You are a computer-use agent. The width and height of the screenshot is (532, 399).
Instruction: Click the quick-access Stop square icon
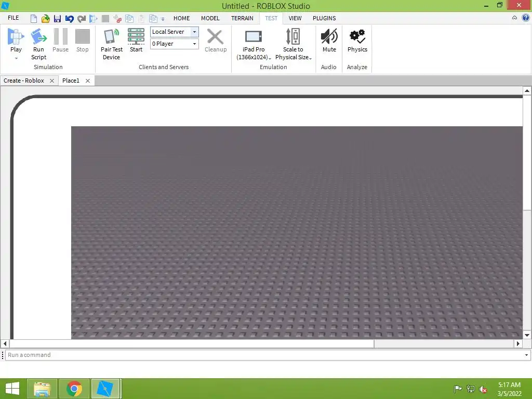[x=105, y=18]
